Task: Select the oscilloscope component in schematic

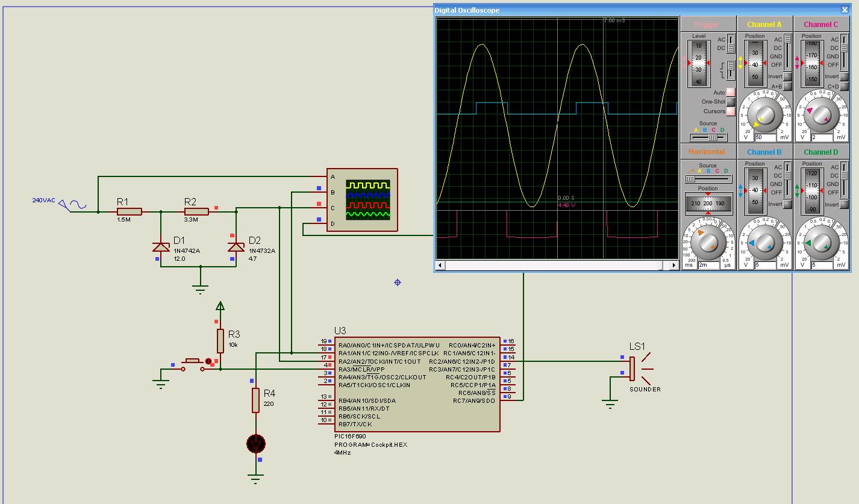Action: point(362,199)
